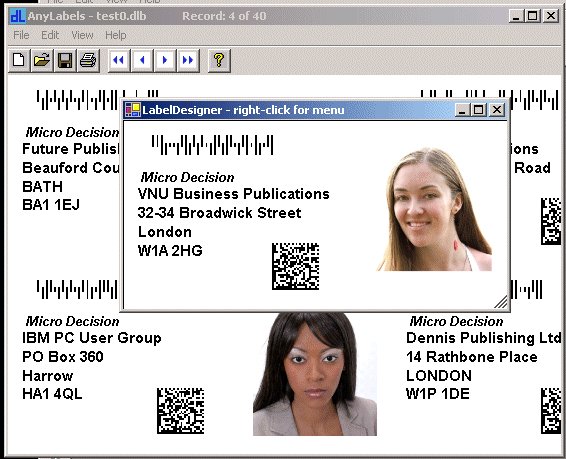The width and height of the screenshot is (566, 459).
Task: Open the View menu
Action: coord(82,35)
